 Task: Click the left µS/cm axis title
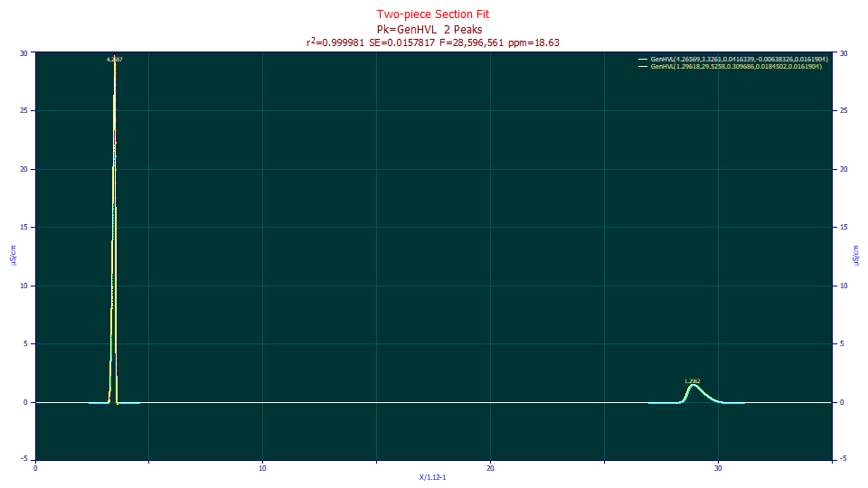(x=13, y=256)
